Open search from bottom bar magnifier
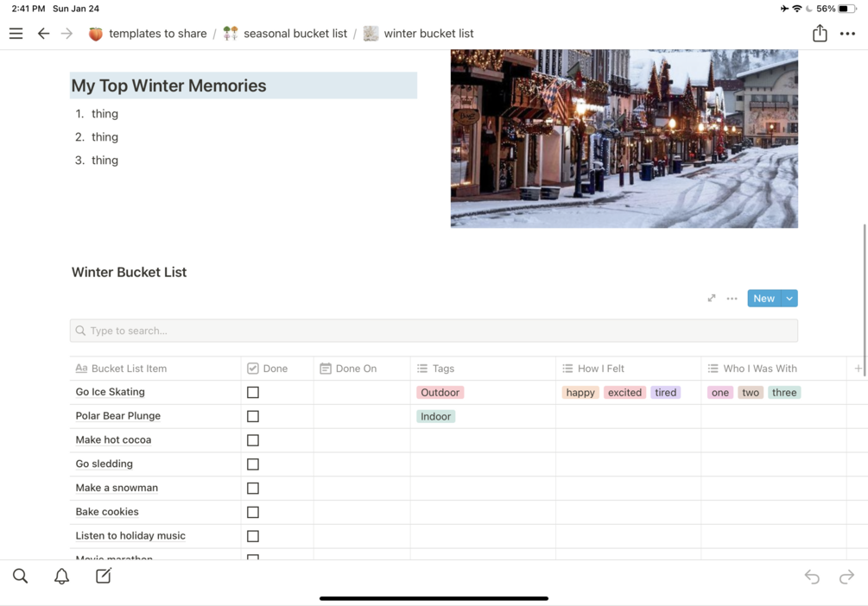868x606 pixels. click(x=21, y=576)
